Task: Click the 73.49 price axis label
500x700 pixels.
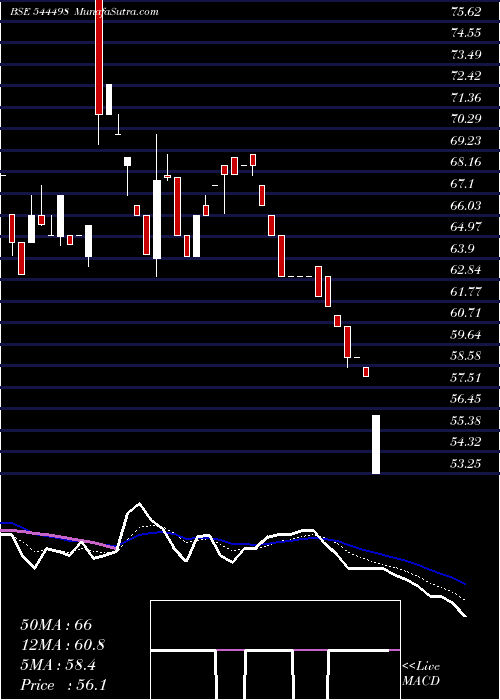Action: (x=466, y=54)
